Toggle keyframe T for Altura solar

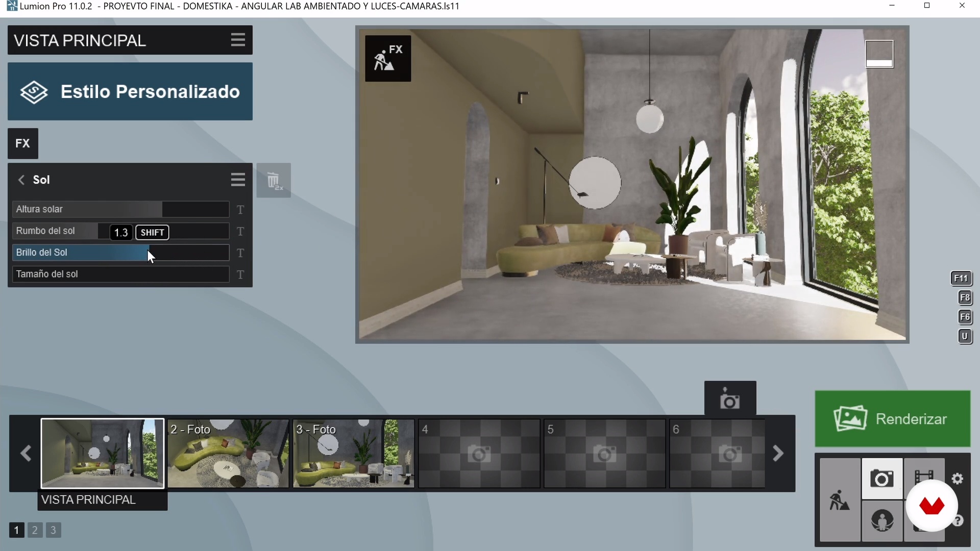point(240,210)
